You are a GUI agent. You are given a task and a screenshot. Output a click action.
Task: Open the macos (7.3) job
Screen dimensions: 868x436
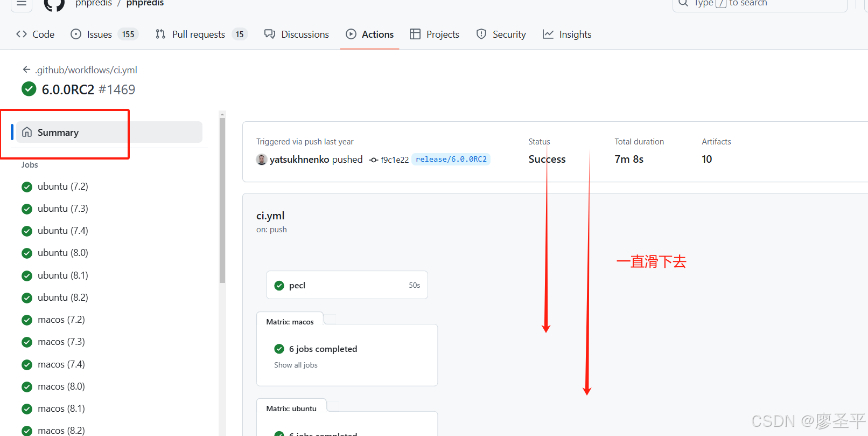[x=61, y=342]
